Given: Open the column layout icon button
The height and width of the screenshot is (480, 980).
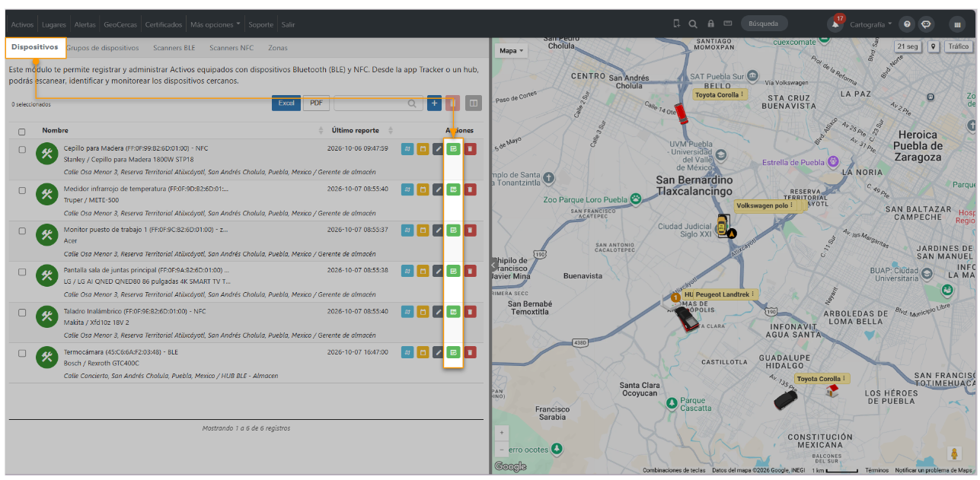Looking at the screenshot, I should click(474, 103).
